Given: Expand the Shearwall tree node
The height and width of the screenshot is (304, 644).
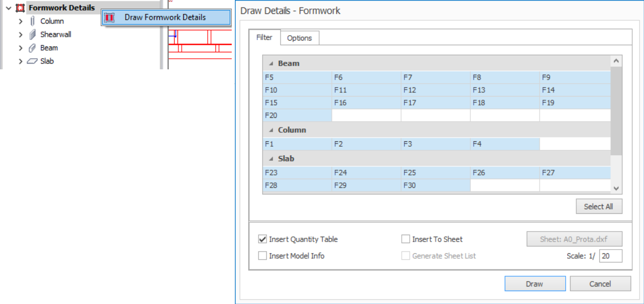Looking at the screenshot, I should coord(20,35).
